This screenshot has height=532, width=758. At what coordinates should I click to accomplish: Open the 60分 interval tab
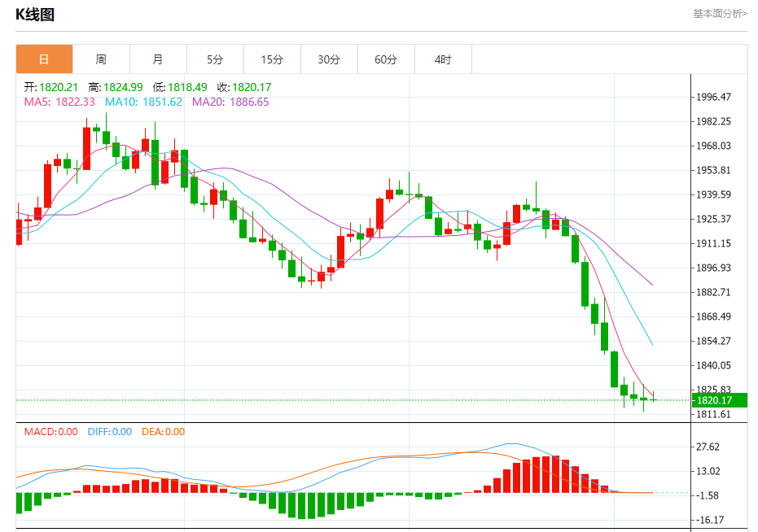[386, 59]
